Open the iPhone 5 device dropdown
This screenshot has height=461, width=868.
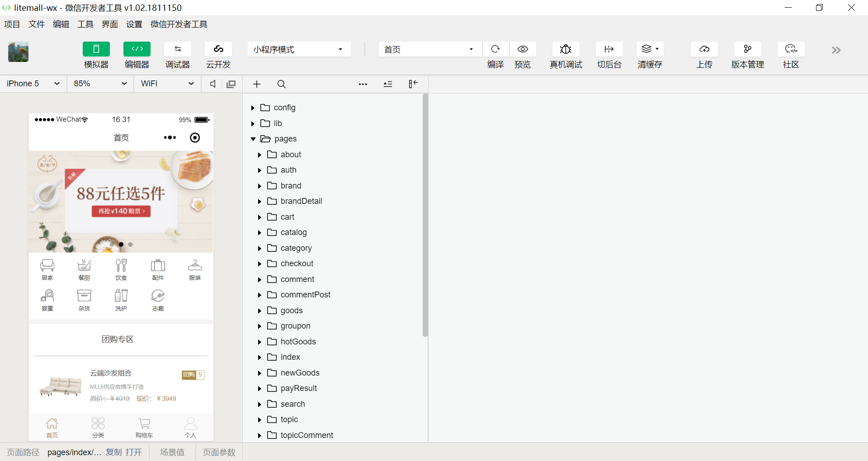pyautogui.click(x=33, y=84)
